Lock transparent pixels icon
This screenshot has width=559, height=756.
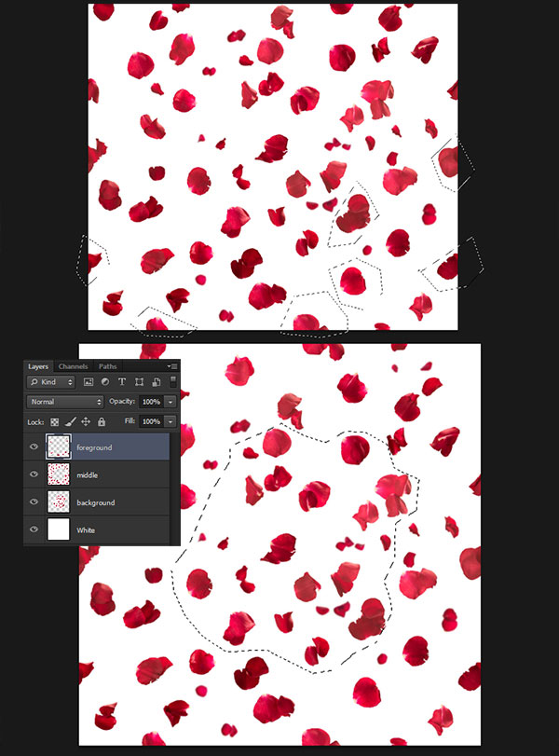point(54,422)
